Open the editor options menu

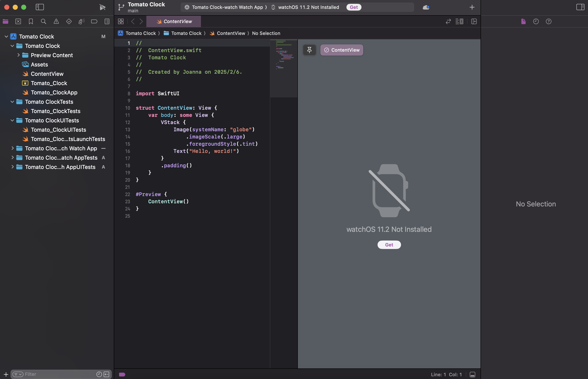[x=459, y=21]
